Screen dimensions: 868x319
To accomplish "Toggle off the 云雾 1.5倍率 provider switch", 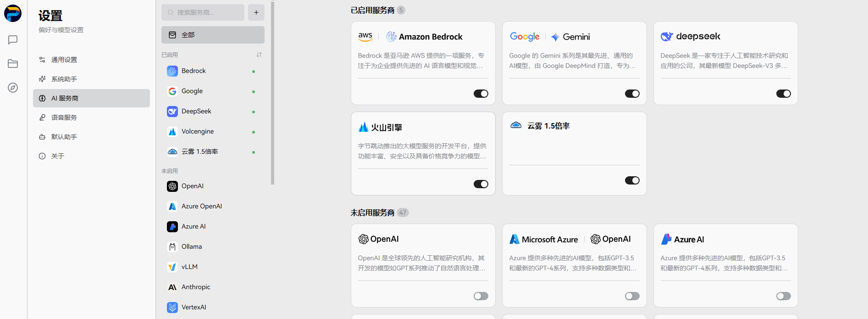I will 632,180.
